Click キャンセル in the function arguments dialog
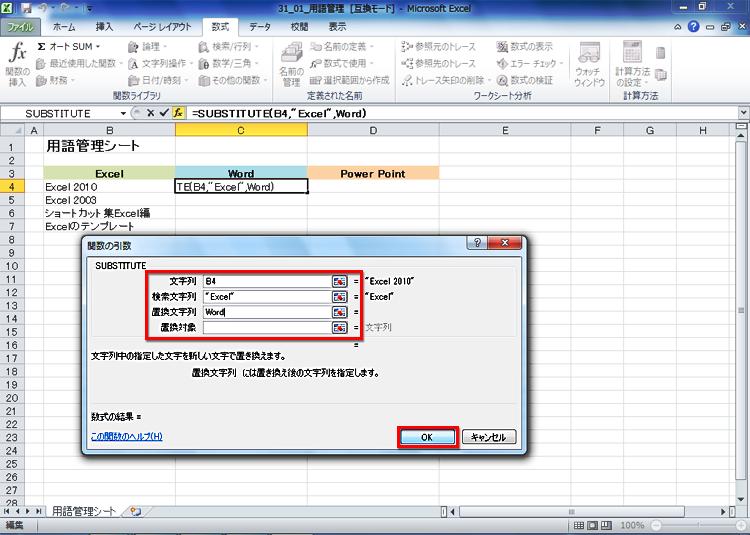Viewport: 750px width, 535px height. coord(489,437)
